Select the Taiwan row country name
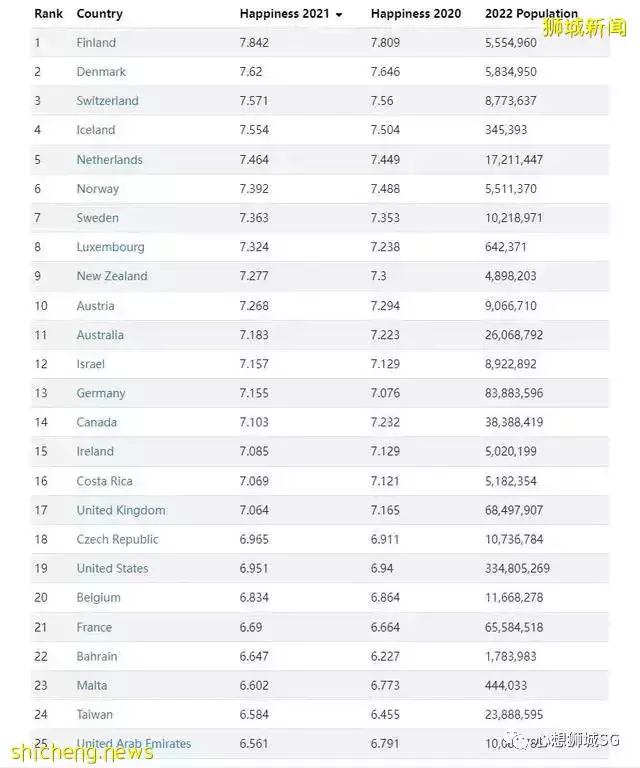640x768 pixels. click(x=94, y=714)
